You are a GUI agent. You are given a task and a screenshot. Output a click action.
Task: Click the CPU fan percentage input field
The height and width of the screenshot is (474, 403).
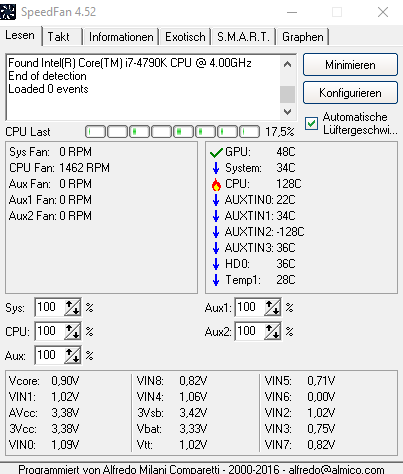point(49,331)
